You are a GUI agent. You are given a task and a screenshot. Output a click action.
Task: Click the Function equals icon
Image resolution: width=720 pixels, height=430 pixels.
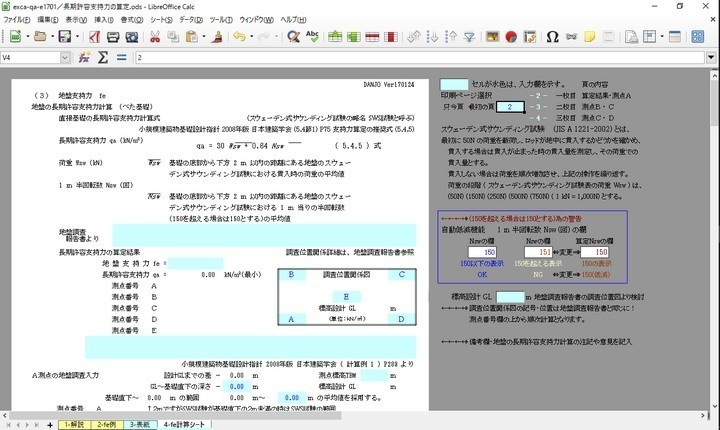pyautogui.click(x=121, y=57)
